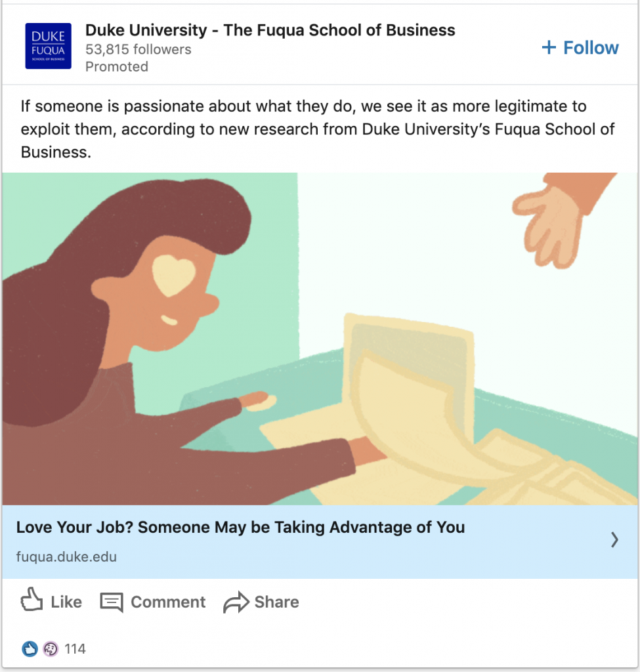Visit the fuqua.duke.edu link
This screenshot has height=672, width=640.
(x=66, y=556)
